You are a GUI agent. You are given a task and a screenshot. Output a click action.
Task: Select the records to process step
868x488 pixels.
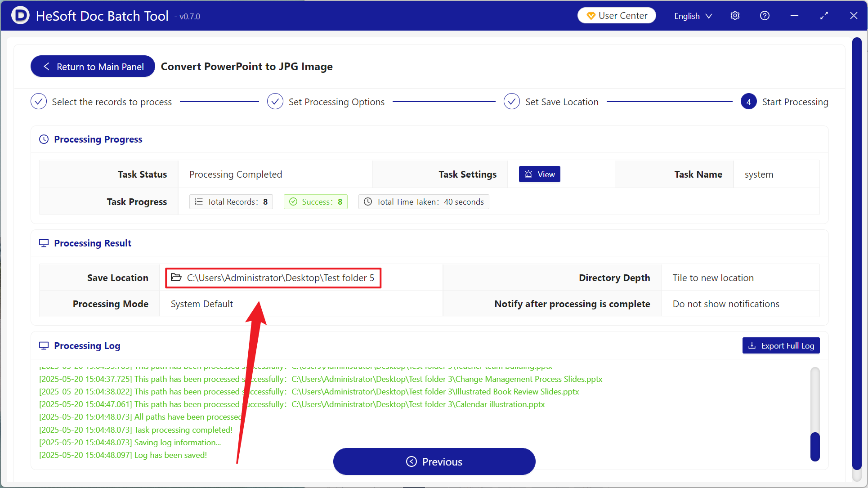112,102
